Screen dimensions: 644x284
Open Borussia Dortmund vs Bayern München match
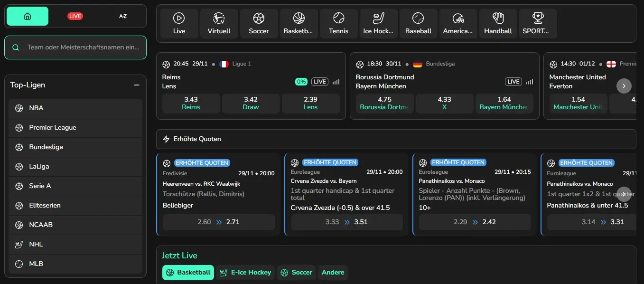point(385,82)
